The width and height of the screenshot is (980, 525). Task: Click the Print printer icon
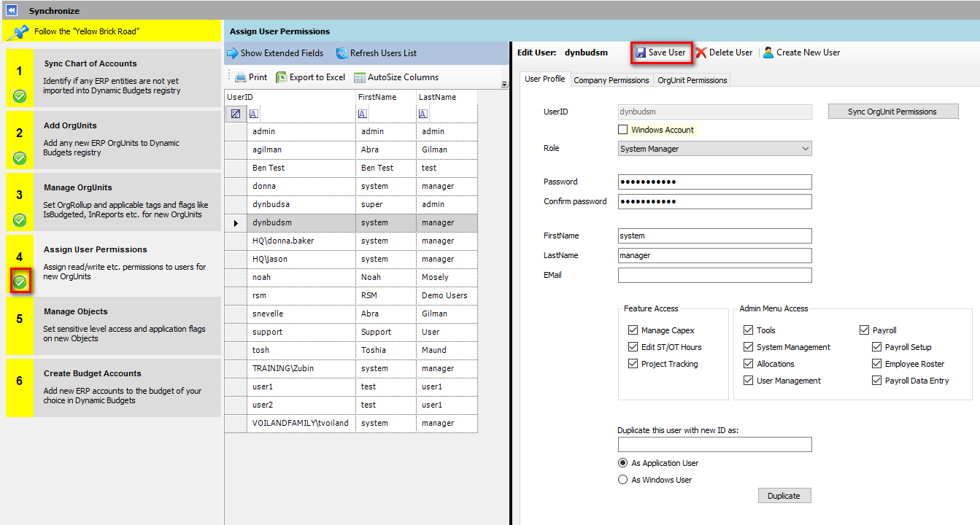tap(240, 77)
